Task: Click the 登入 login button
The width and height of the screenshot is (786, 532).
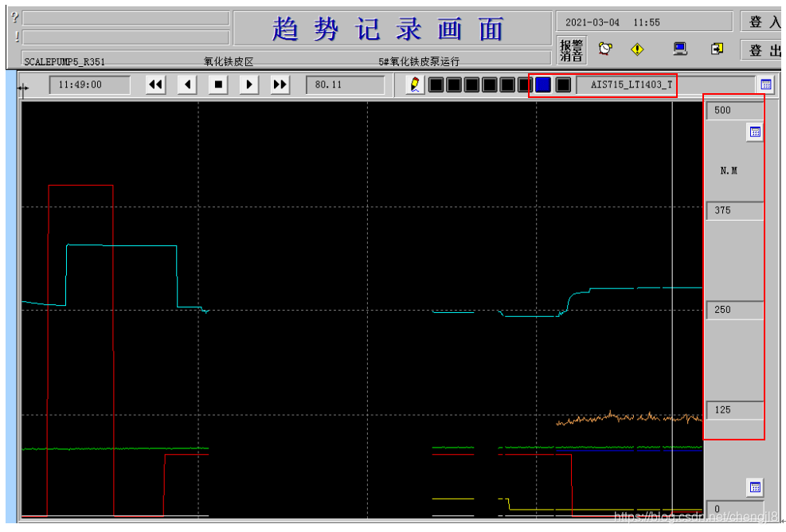Action: (762, 22)
